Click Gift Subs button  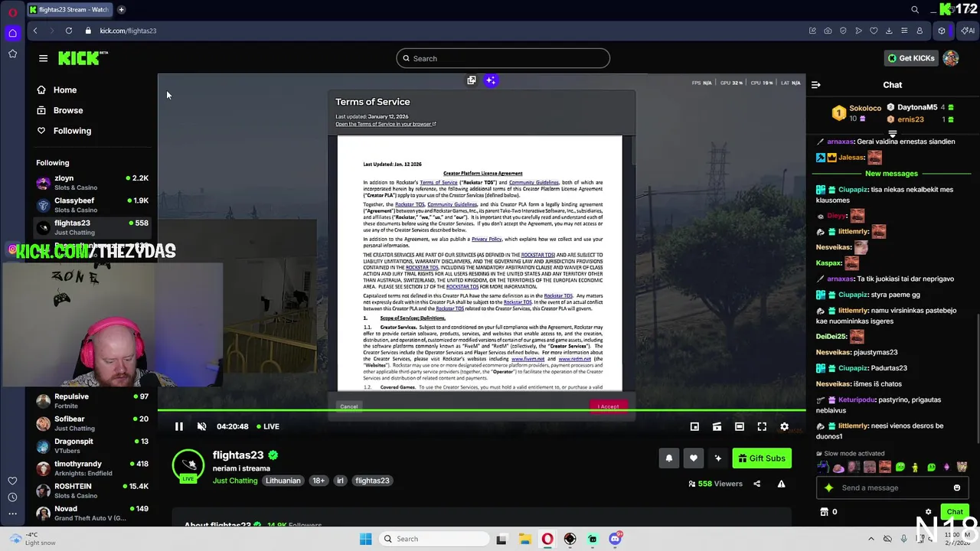762,458
